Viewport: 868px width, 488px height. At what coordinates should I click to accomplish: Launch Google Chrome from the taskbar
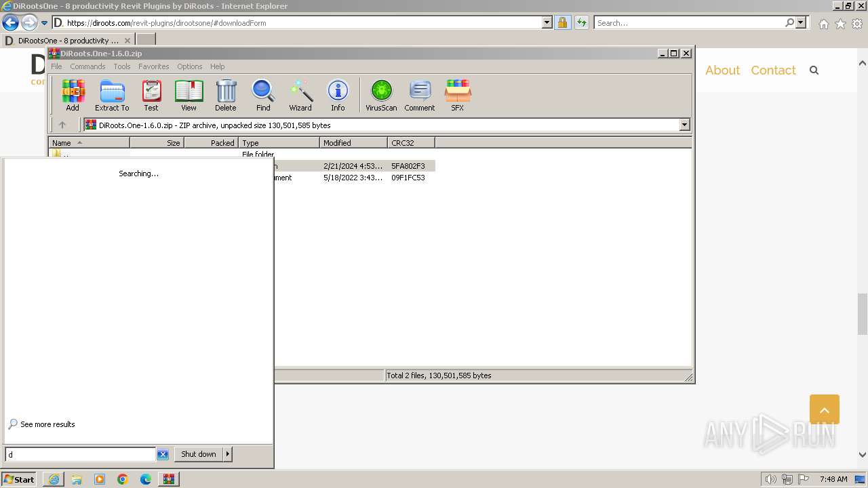123,479
